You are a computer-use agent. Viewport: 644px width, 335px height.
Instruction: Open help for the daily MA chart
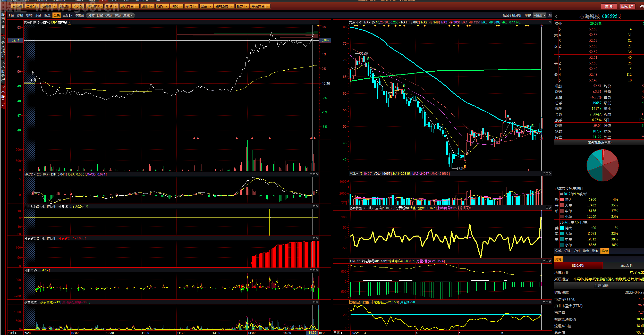pos(550,22)
